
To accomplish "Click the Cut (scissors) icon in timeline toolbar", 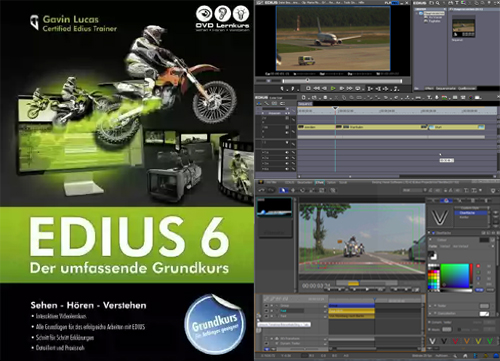I will pyautogui.click(x=336, y=97).
